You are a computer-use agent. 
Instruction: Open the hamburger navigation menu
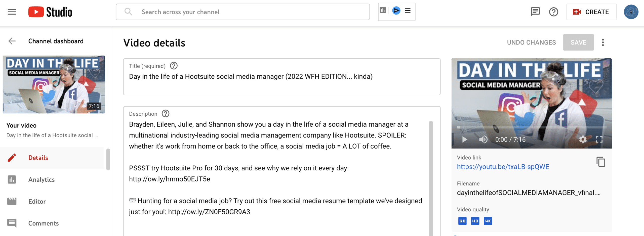pyautogui.click(x=12, y=12)
